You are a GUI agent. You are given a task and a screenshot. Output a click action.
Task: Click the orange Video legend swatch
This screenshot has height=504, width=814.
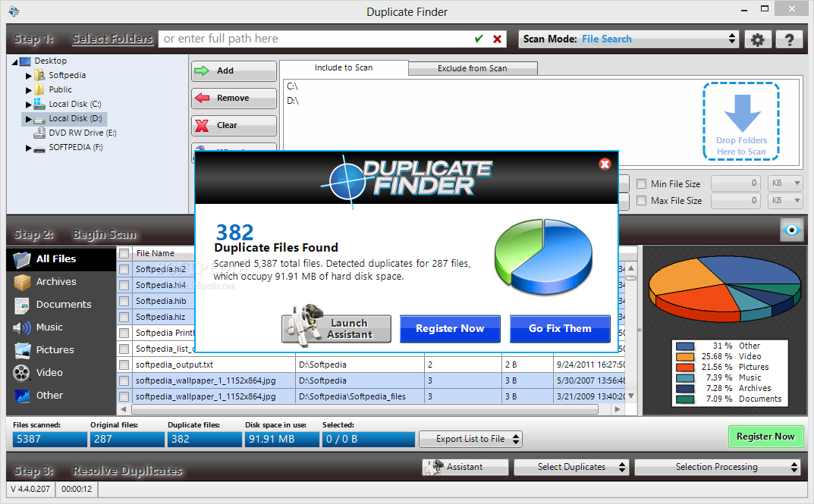click(685, 357)
